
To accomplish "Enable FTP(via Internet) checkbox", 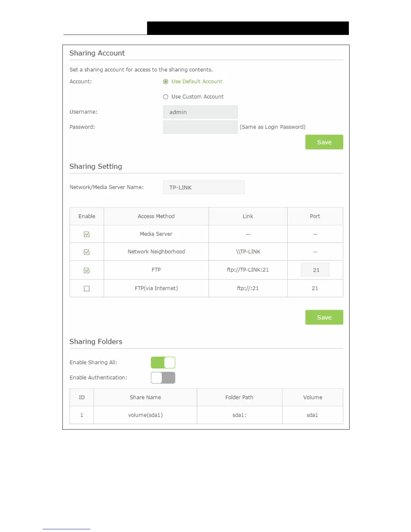I will (87, 289).
